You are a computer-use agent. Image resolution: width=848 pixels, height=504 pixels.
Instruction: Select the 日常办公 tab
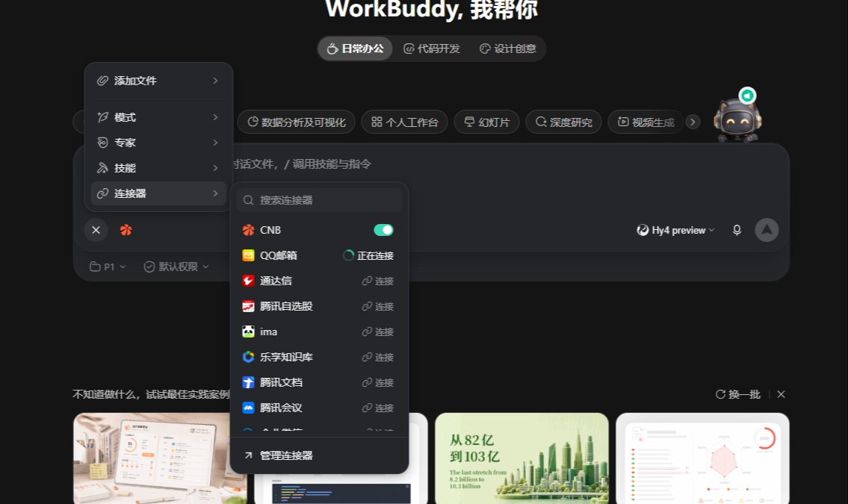pyautogui.click(x=356, y=49)
